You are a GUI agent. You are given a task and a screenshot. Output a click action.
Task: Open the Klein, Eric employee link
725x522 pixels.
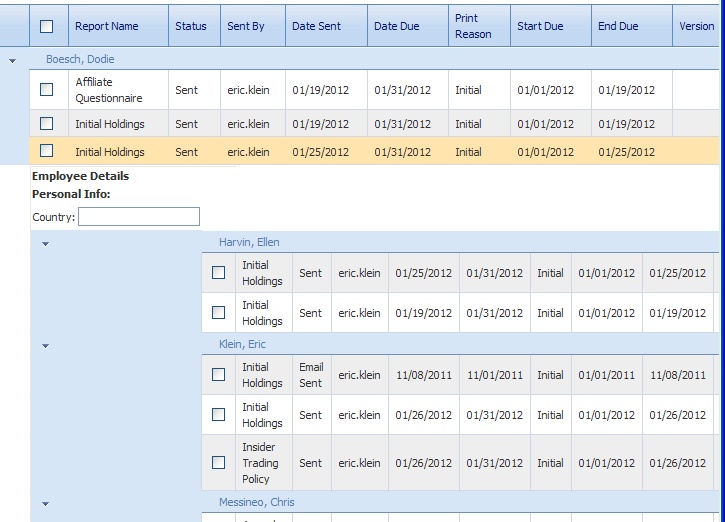243,344
